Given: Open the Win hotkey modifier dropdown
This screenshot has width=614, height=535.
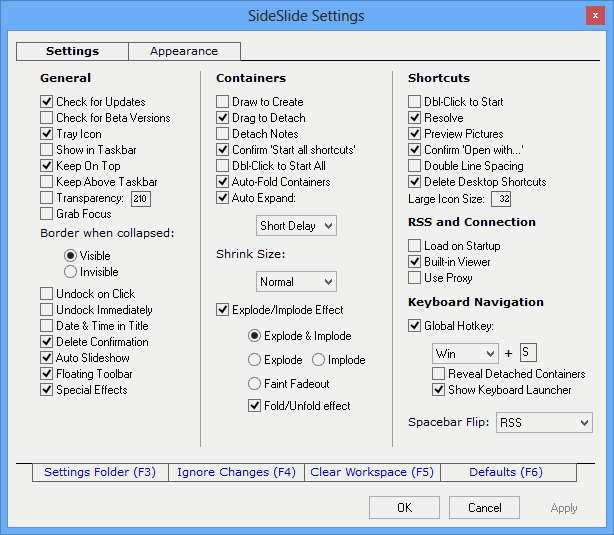Looking at the screenshot, I should (x=465, y=353).
